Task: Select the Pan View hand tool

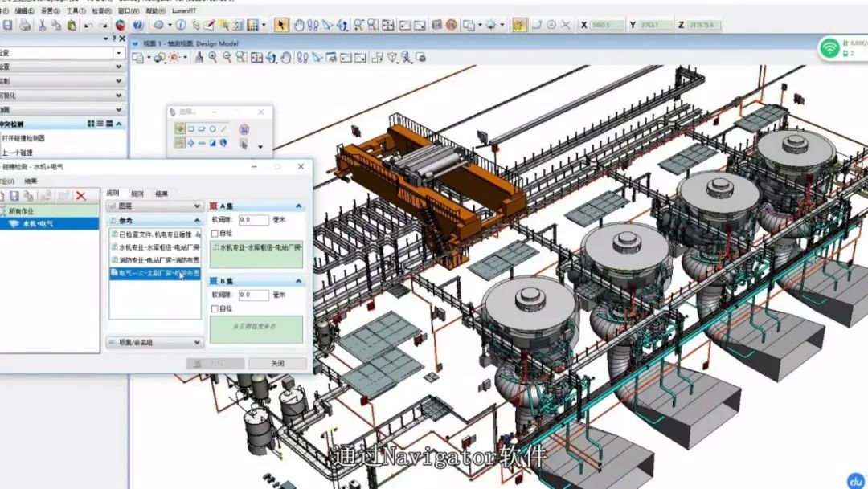Action: point(288,58)
